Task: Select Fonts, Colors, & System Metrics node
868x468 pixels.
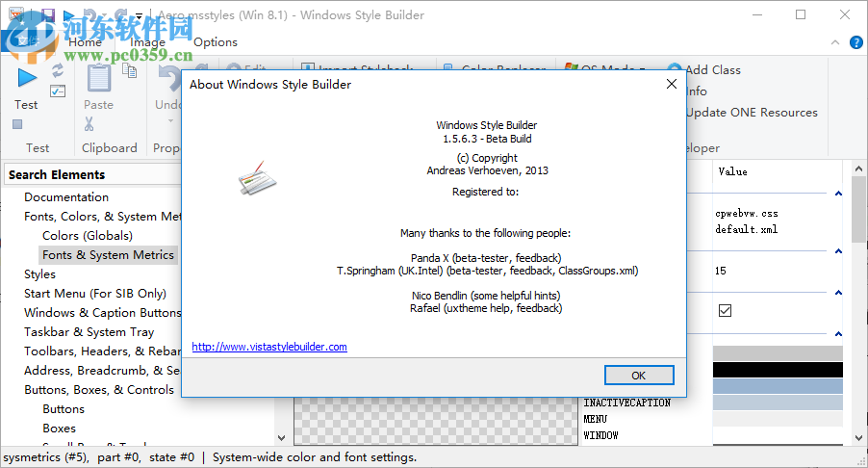Action: (x=102, y=217)
